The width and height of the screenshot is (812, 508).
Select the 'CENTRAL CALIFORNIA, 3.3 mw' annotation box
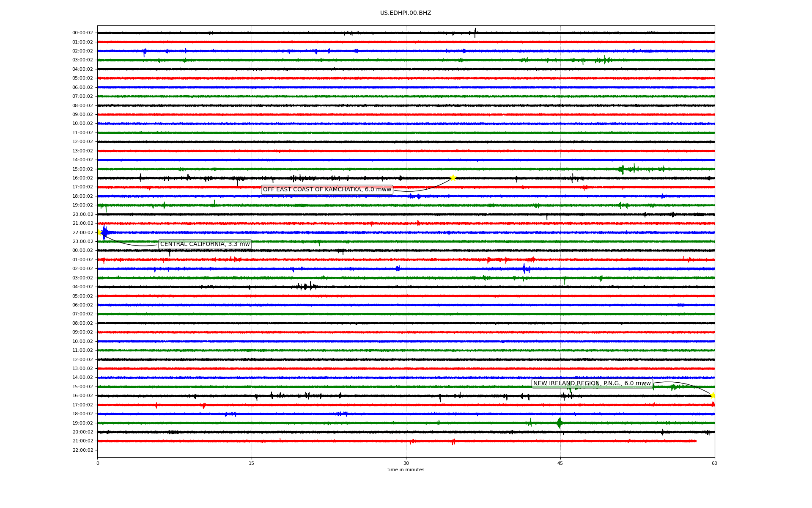[205, 244]
